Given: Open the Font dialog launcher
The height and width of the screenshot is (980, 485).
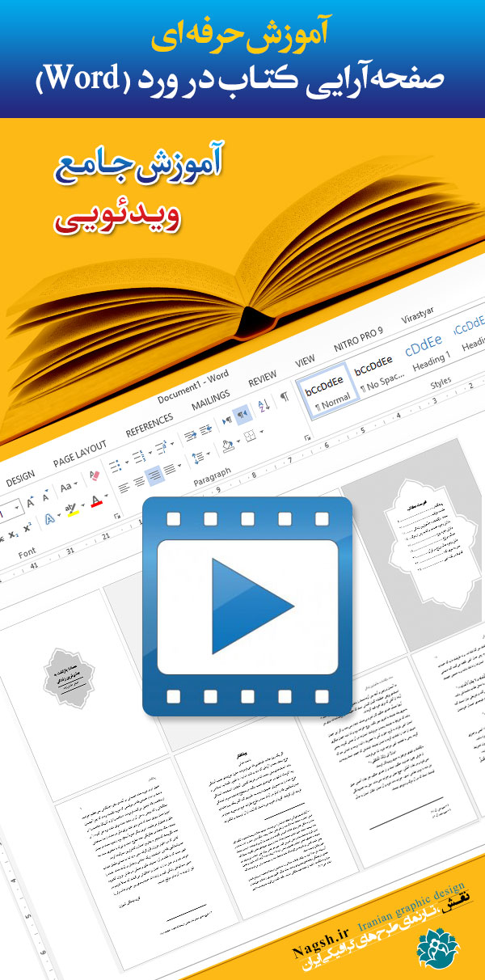Looking at the screenshot, I should pos(117,516).
